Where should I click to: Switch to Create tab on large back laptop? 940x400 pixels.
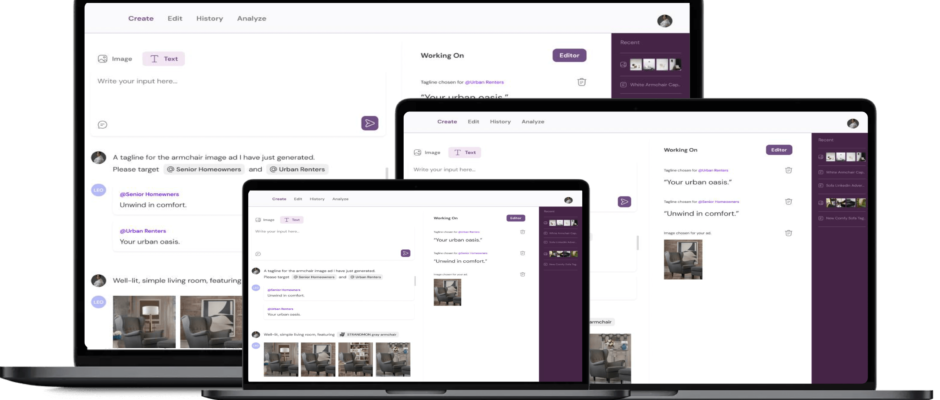(x=141, y=19)
